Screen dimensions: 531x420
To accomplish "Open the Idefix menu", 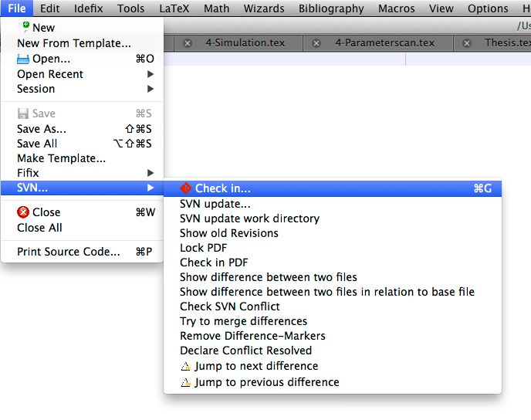I will pyautogui.click(x=89, y=8).
